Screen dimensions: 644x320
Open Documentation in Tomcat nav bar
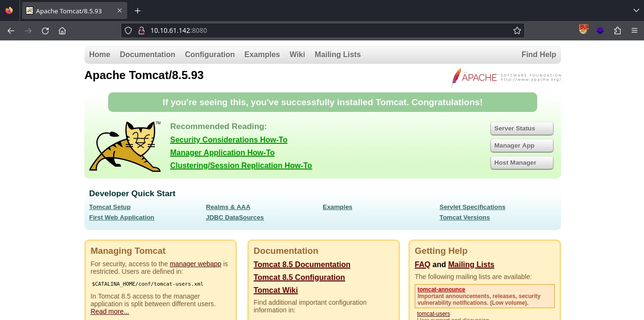pyautogui.click(x=147, y=54)
